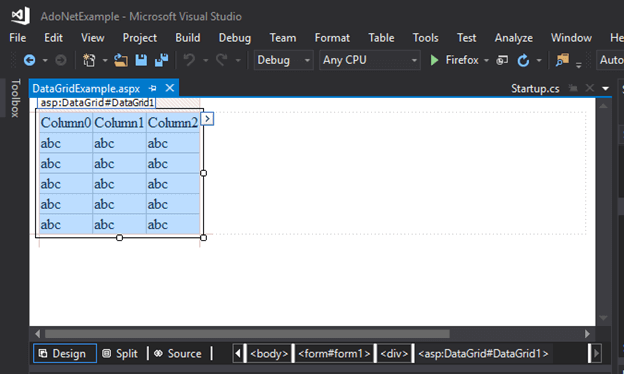This screenshot has height=374, width=624.
Task: Switch to Design view
Action: pyautogui.click(x=65, y=353)
